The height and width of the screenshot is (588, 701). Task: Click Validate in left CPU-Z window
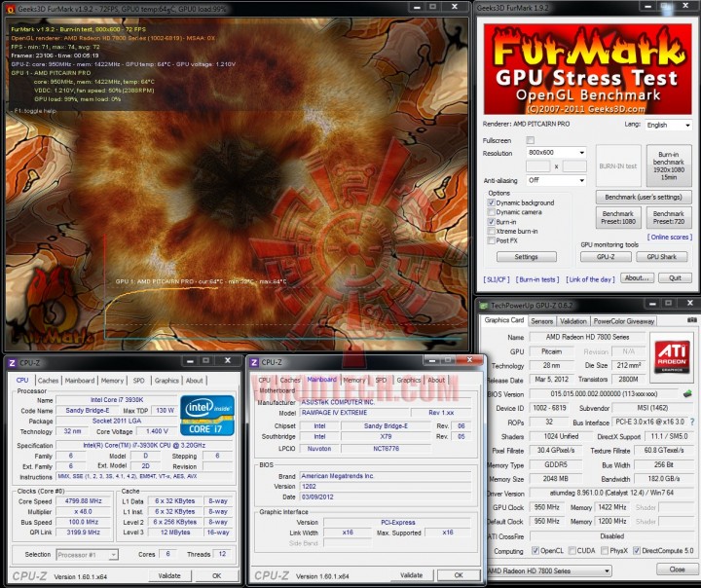(x=169, y=575)
